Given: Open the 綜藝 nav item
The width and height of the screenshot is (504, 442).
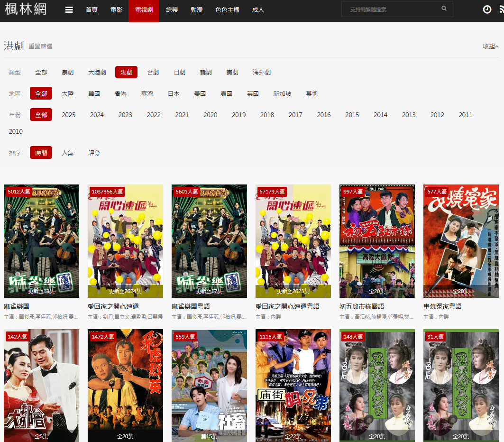Looking at the screenshot, I should (172, 9).
